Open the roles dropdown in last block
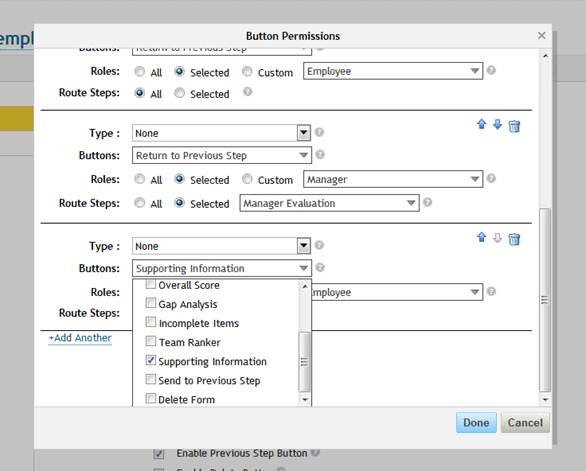Image resolution: width=586 pixels, height=471 pixels. tap(397, 292)
